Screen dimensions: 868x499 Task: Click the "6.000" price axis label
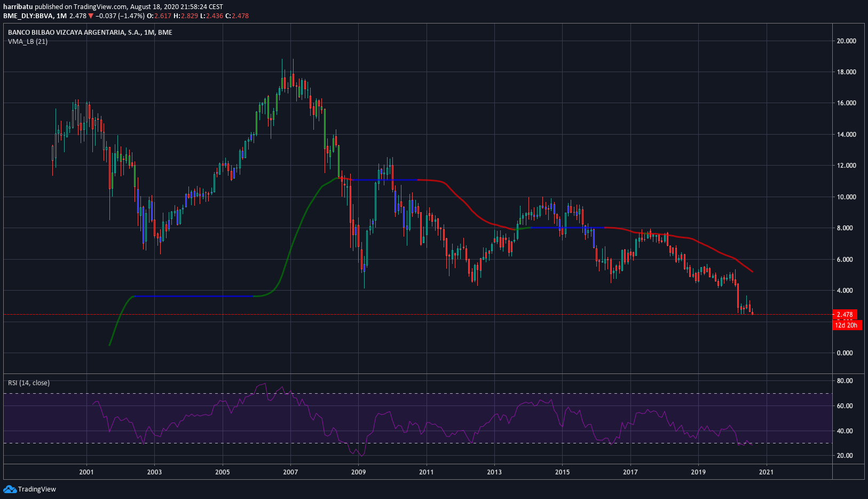pos(845,260)
